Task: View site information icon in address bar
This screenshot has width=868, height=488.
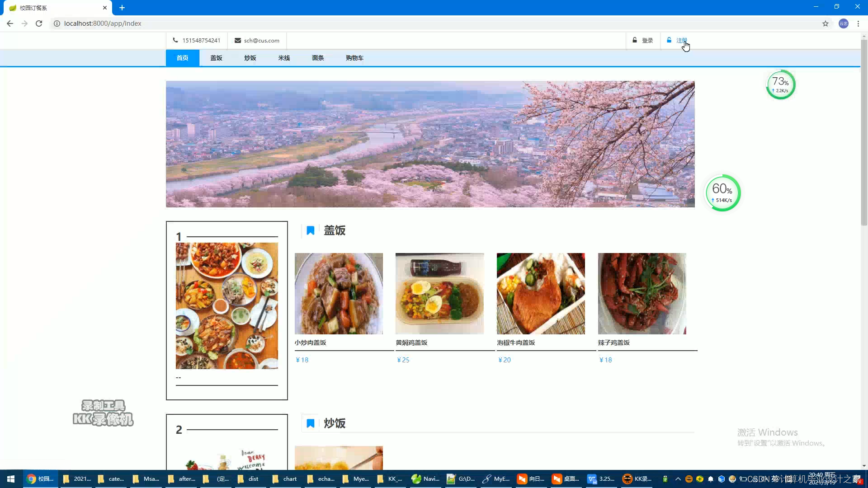Action: (x=57, y=23)
